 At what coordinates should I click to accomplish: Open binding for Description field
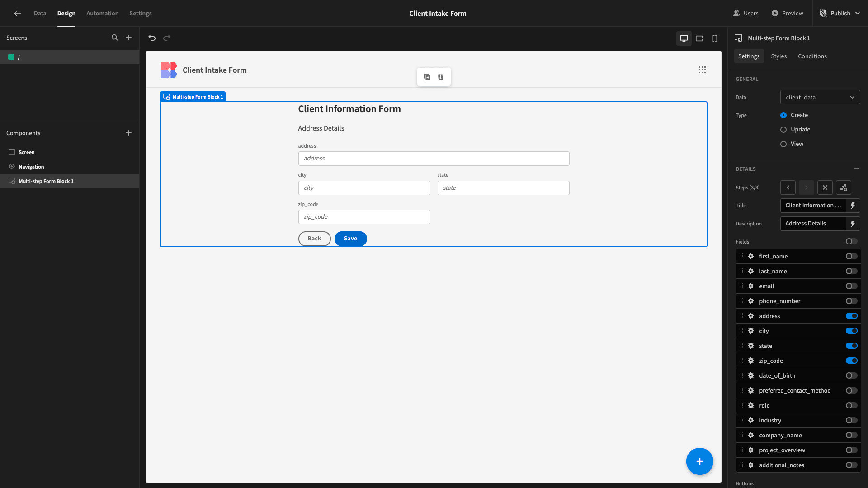coord(853,224)
